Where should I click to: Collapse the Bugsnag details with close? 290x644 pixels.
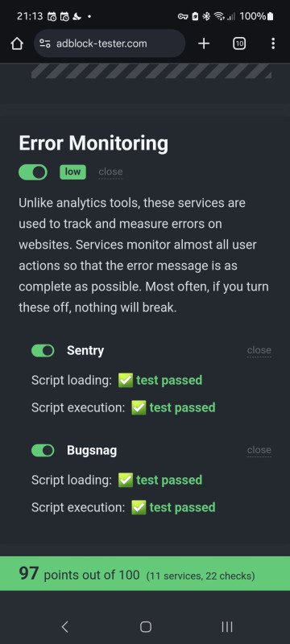(259, 450)
